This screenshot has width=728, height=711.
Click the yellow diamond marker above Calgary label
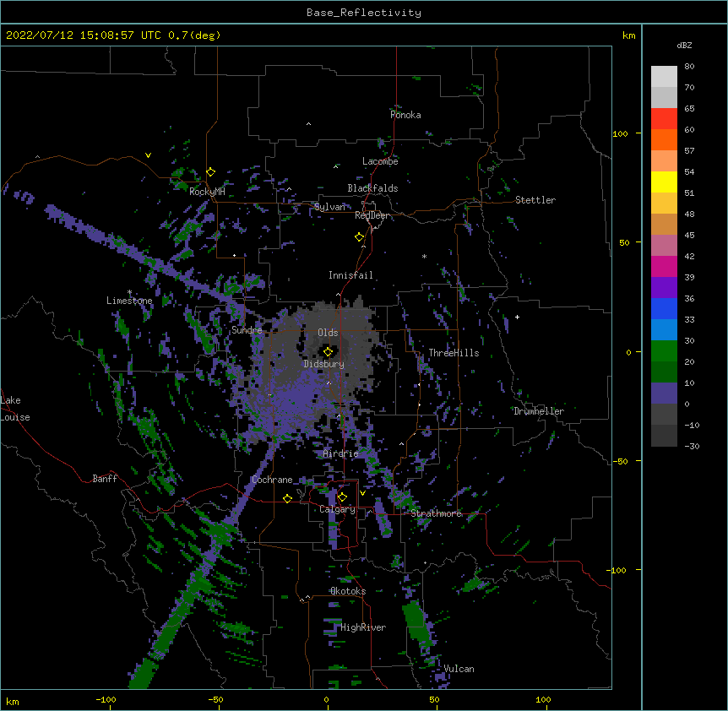342,497
